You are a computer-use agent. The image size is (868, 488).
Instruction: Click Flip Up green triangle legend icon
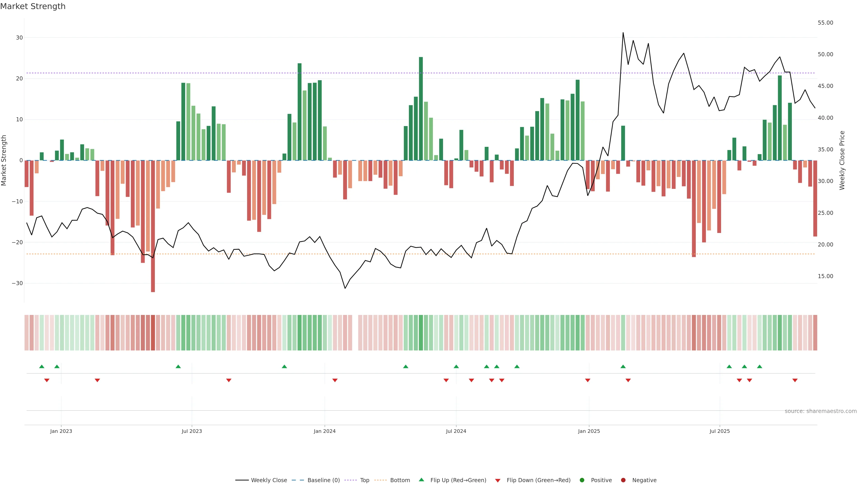tap(421, 480)
